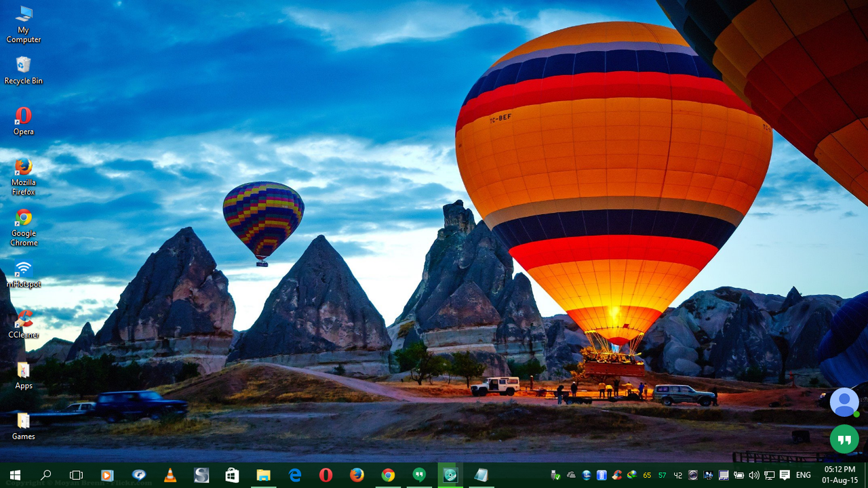
Task: Select the Opera desktop shortcut
Action: (24, 121)
